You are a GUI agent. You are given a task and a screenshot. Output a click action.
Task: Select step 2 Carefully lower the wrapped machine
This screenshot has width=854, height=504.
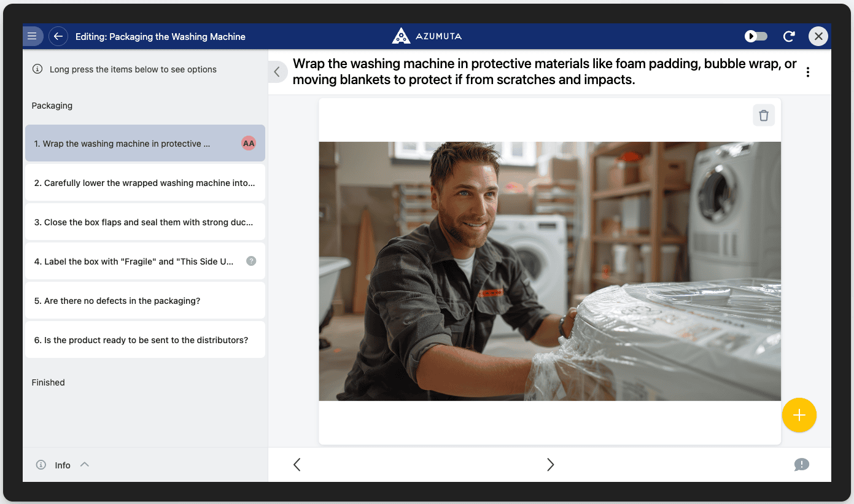pos(145,183)
